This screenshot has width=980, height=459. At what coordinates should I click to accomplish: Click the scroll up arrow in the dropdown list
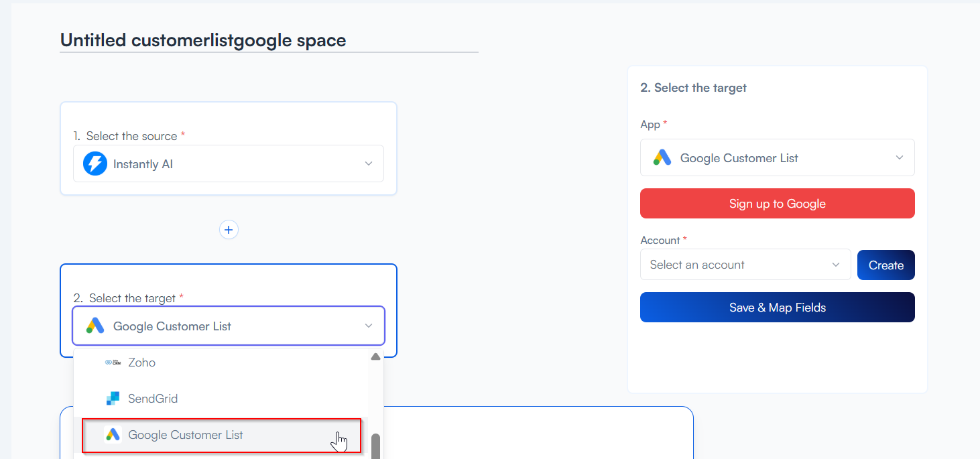point(375,357)
